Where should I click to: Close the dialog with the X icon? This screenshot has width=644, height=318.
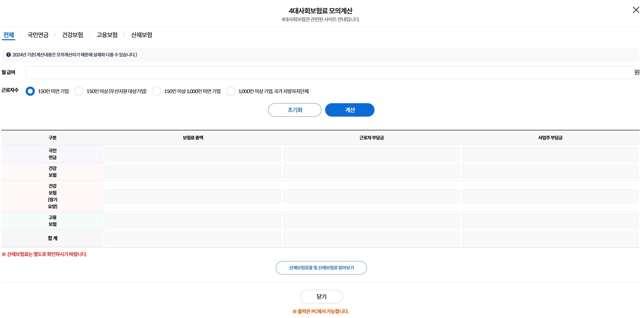tap(636, 10)
